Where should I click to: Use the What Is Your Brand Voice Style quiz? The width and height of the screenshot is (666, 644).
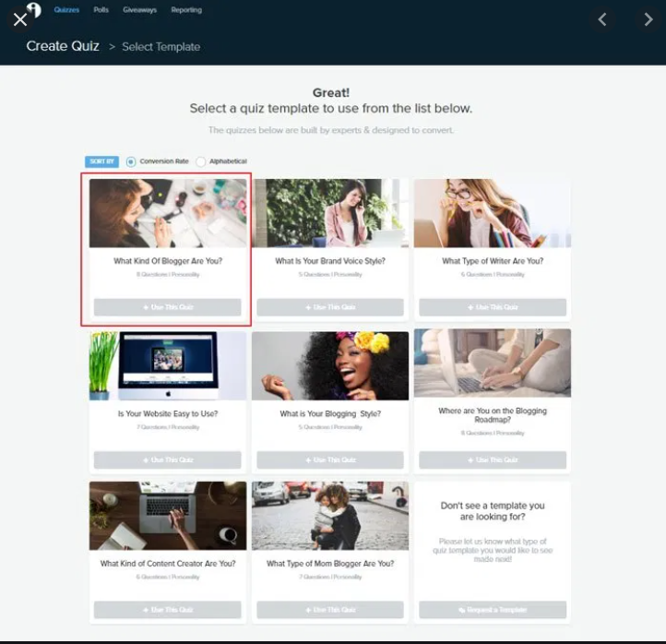coord(330,307)
